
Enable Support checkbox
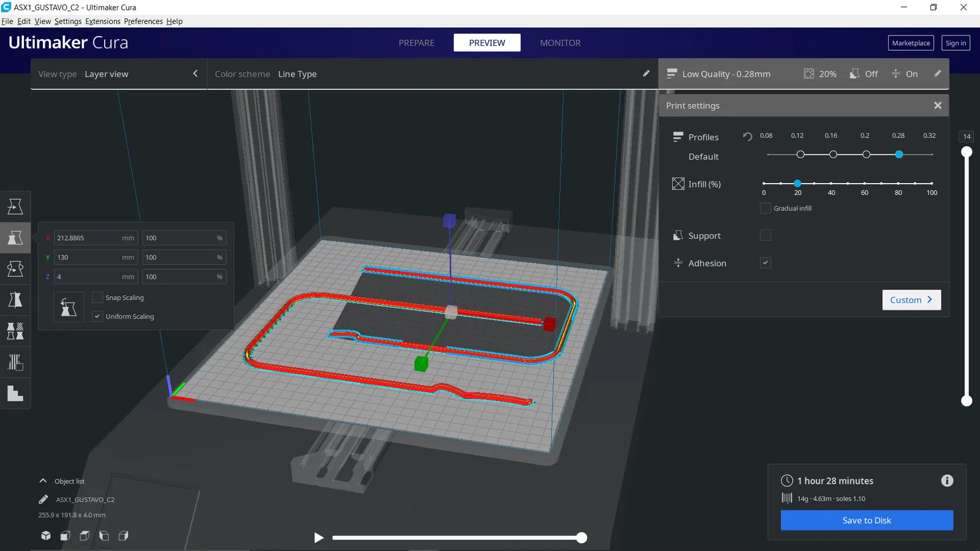click(766, 235)
